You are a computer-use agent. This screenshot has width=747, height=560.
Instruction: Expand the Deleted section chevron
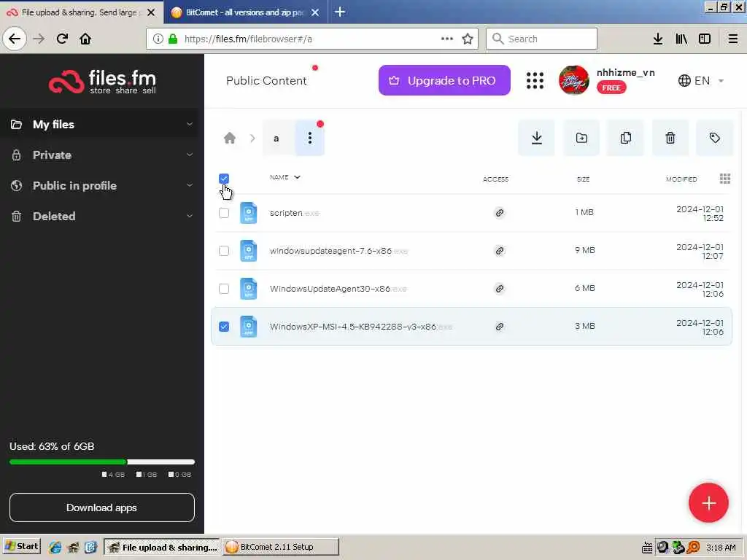[x=190, y=216]
